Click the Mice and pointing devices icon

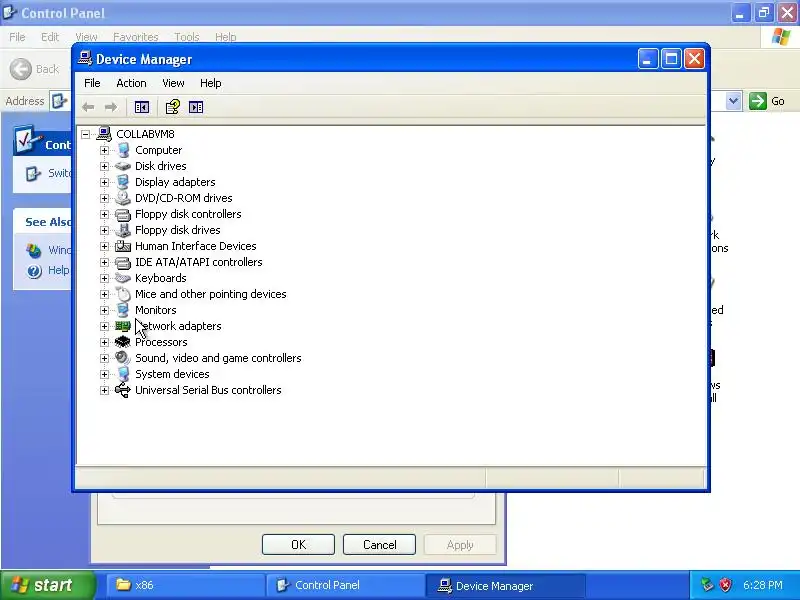[123, 294]
